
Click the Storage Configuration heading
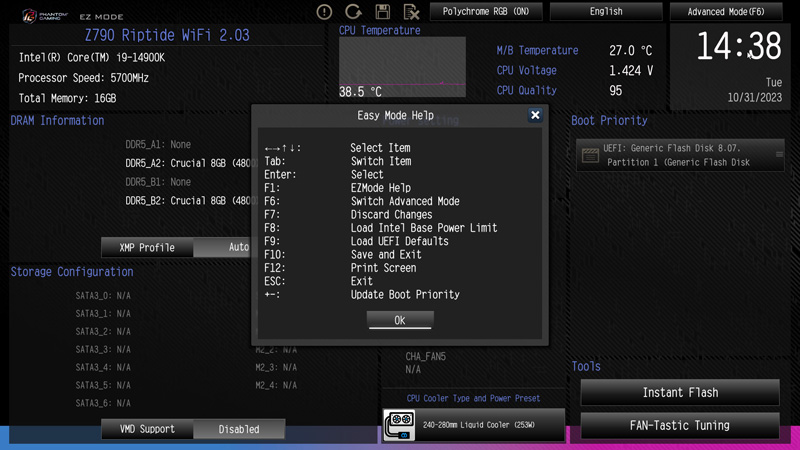click(72, 272)
